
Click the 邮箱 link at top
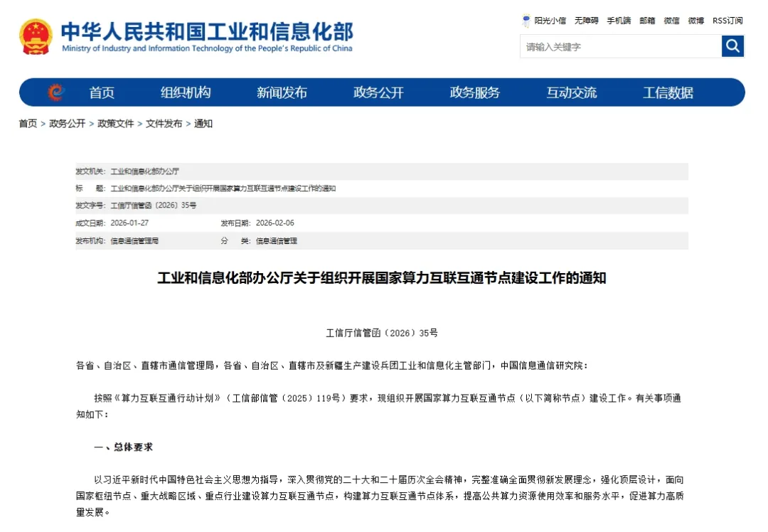(x=647, y=21)
